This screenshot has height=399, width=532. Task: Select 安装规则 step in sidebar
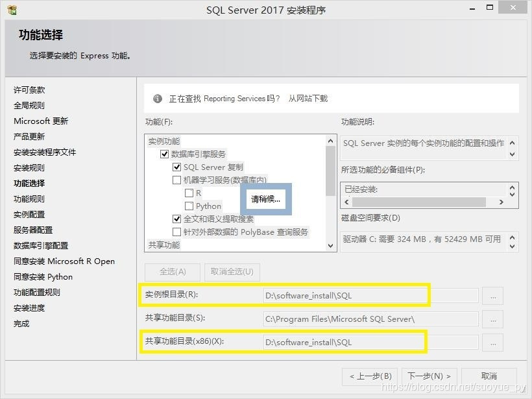(29, 168)
